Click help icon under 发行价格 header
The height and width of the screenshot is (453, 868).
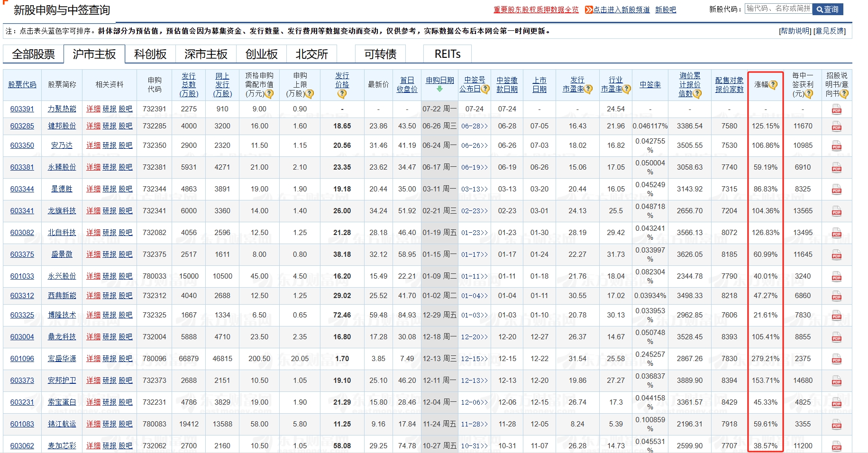[342, 94]
